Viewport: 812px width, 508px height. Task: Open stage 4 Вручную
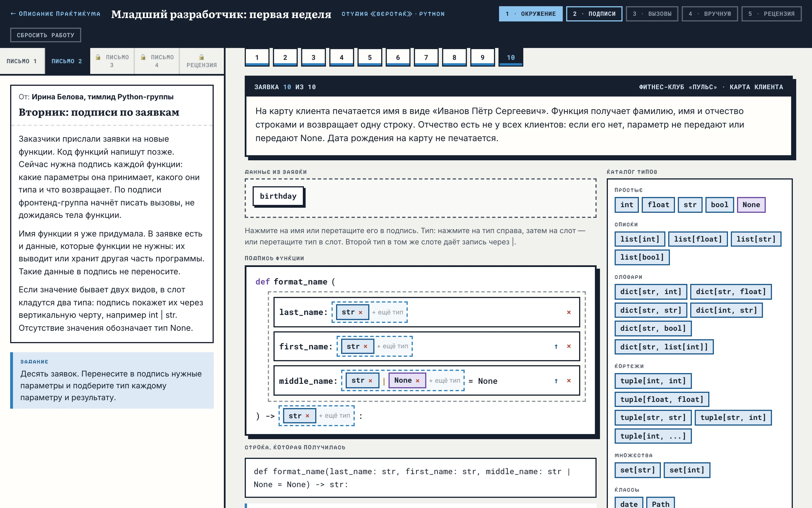(x=710, y=14)
